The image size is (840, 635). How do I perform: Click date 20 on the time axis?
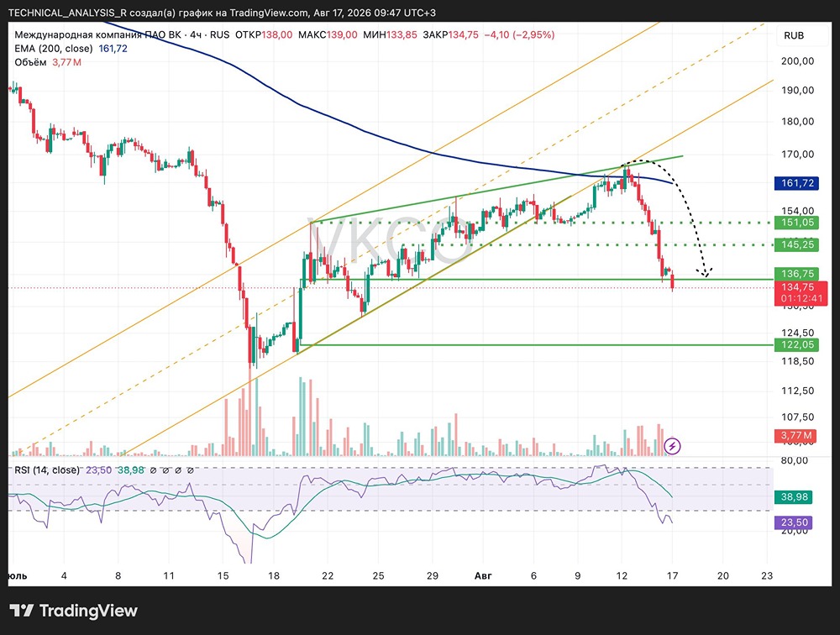pyautogui.click(x=723, y=575)
